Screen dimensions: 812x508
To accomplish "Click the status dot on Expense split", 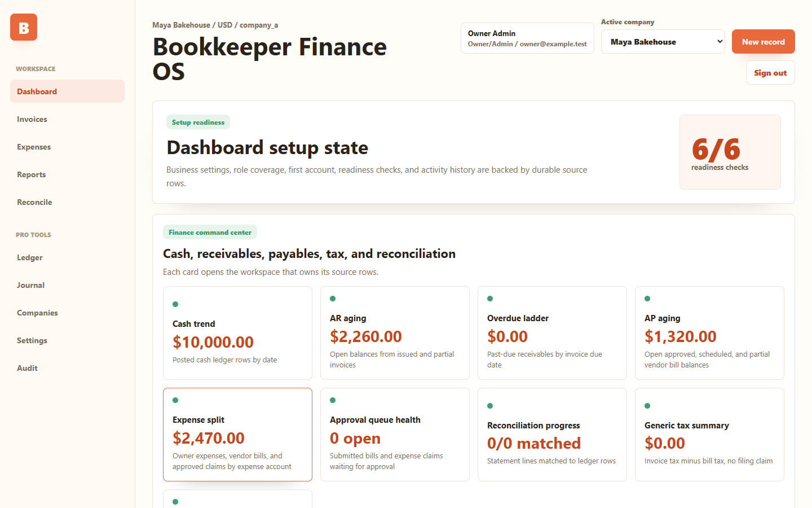I will pyautogui.click(x=175, y=400).
